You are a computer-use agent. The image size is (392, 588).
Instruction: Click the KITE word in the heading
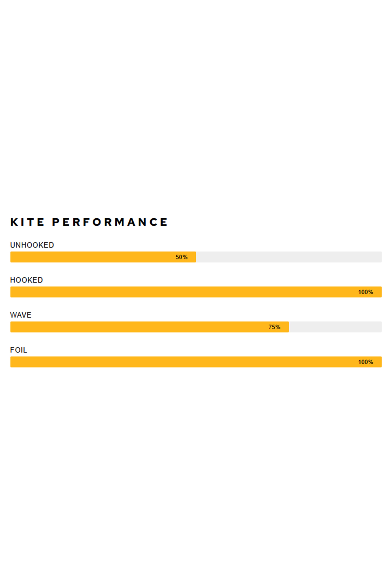27,222
